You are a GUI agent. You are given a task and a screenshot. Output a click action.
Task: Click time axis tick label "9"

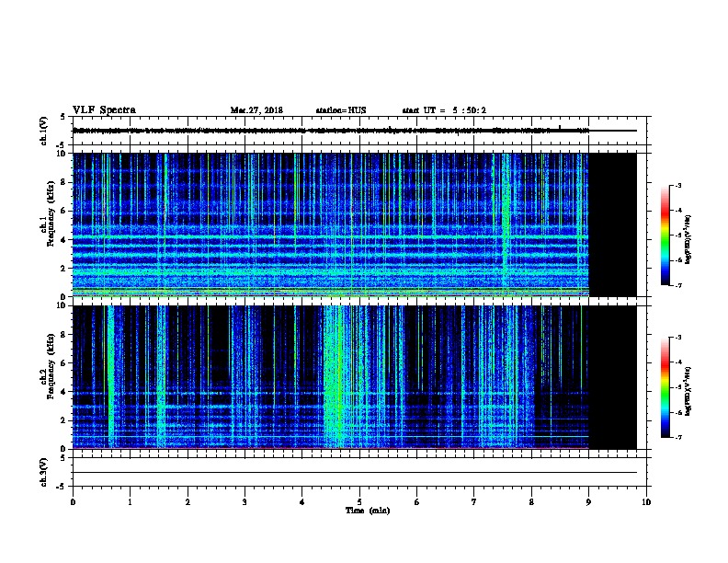588,502
